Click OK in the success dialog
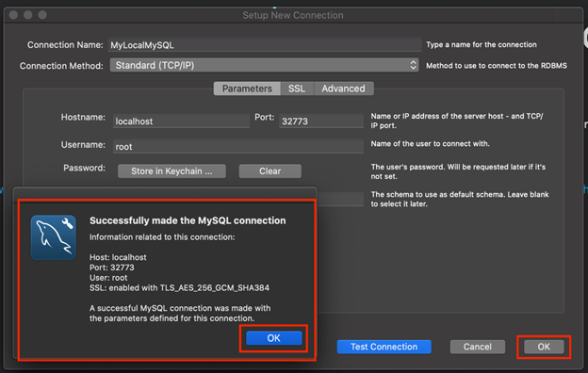The image size is (588, 373). (274, 338)
